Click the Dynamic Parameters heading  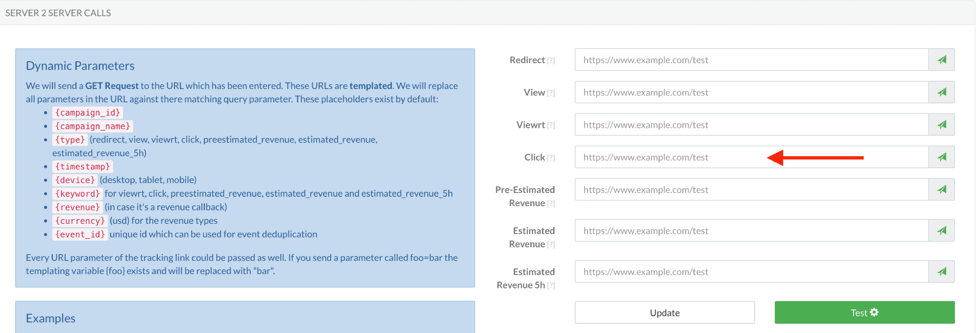(x=80, y=66)
